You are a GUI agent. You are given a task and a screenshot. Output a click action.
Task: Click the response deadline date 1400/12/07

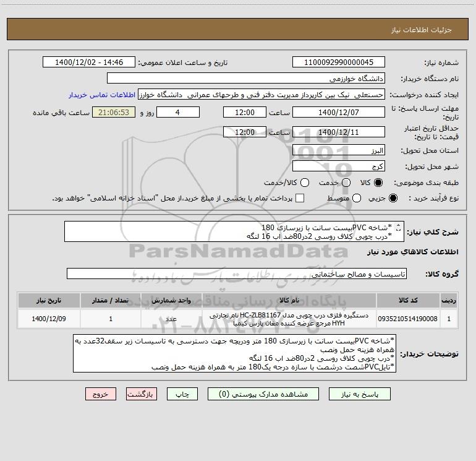point(339,112)
